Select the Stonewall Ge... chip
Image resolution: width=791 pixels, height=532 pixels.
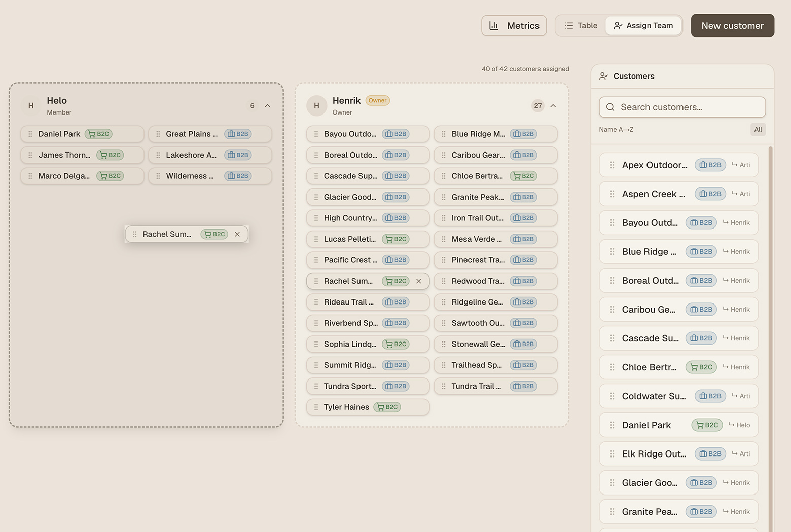pos(495,345)
